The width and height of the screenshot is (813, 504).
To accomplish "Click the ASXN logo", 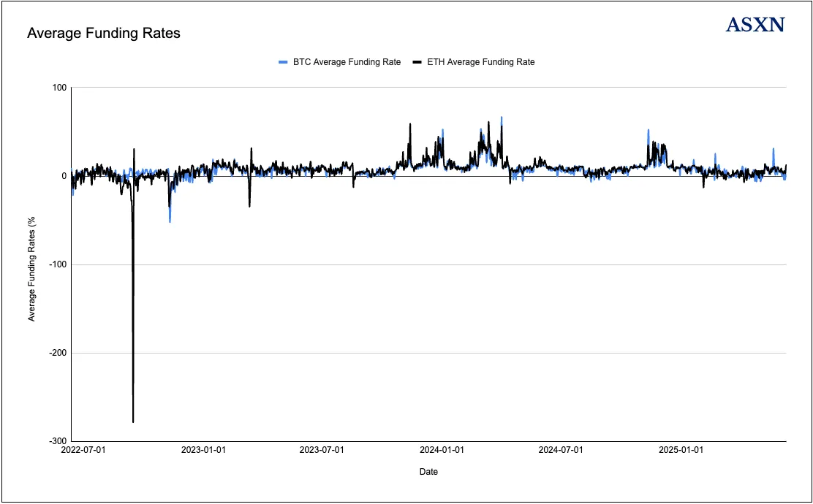I will pos(755,25).
